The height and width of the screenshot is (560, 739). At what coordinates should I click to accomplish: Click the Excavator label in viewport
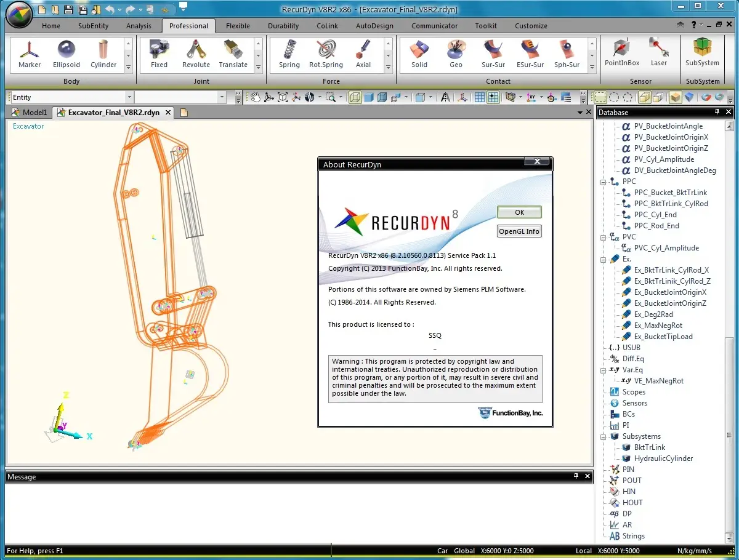click(28, 126)
